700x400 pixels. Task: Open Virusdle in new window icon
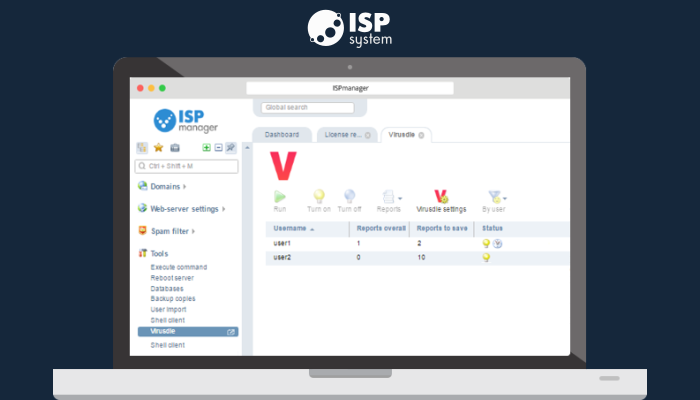point(231,332)
